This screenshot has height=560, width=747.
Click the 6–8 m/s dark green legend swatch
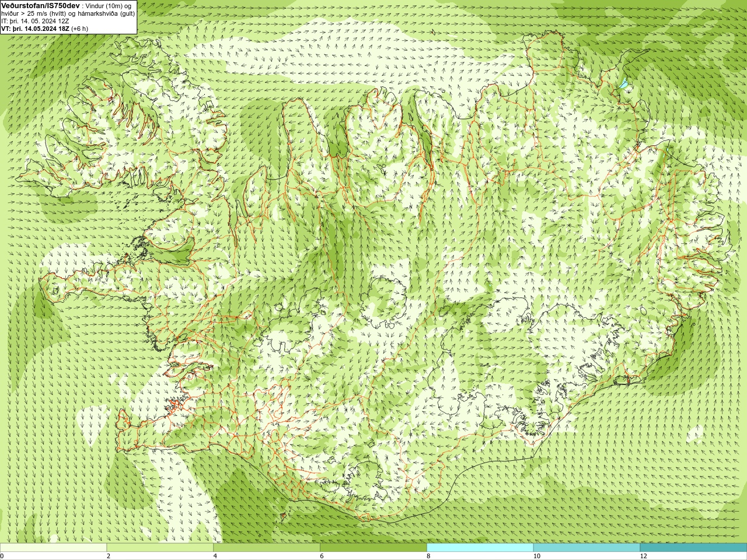click(x=373, y=548)
